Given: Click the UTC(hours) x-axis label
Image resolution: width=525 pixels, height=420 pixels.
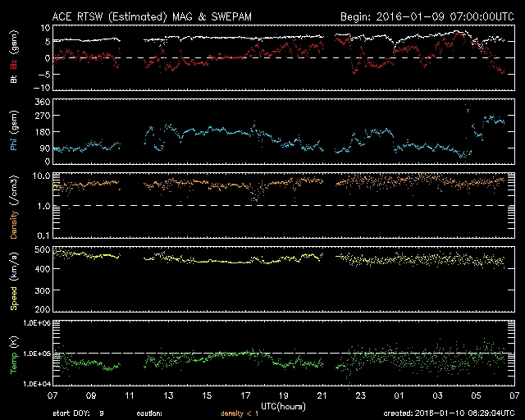Looking at the screenshot, I should click(x=284, y=405).
